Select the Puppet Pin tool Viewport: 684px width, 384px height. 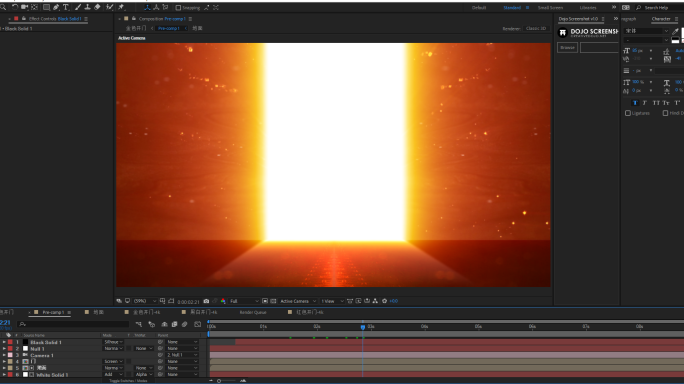pyautogui.click(x=121, y=7)
